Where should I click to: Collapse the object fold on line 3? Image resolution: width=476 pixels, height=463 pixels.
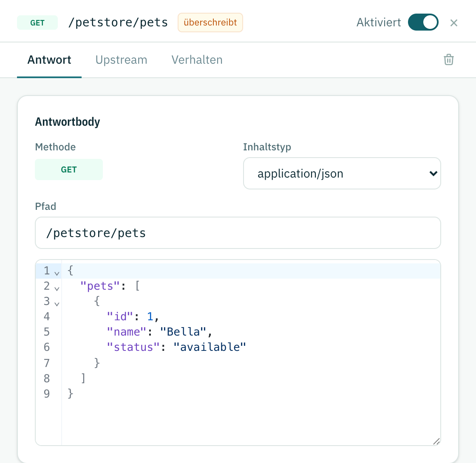click(x=57, y=304)
